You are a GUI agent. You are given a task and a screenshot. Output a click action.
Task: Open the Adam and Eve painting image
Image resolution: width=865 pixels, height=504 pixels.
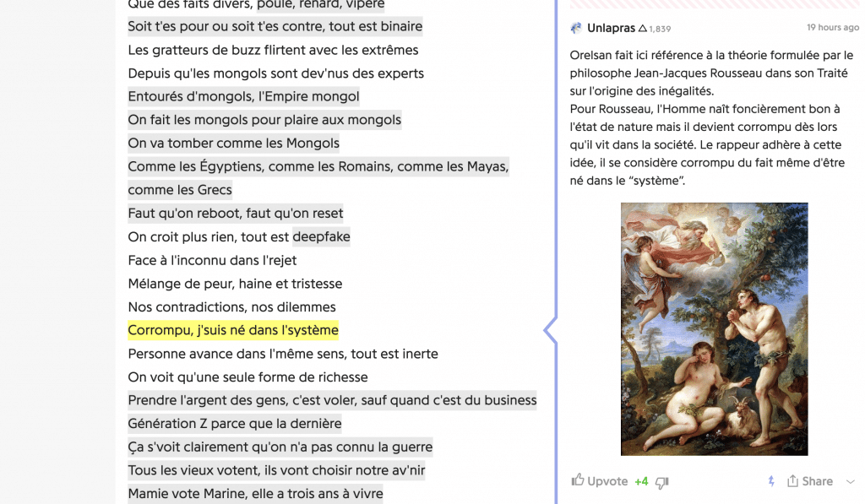[x=714, y=328]
